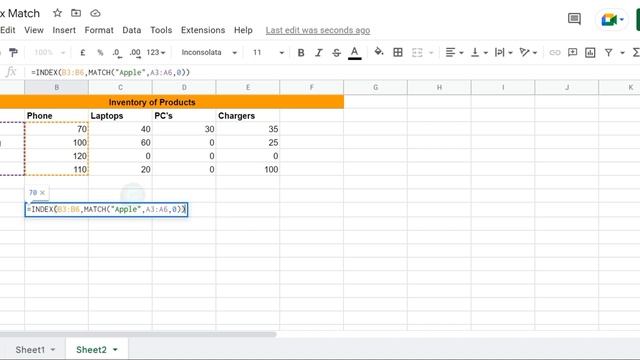
Task: Open Sheet2 tab options arrow
Action: point(115,350)
